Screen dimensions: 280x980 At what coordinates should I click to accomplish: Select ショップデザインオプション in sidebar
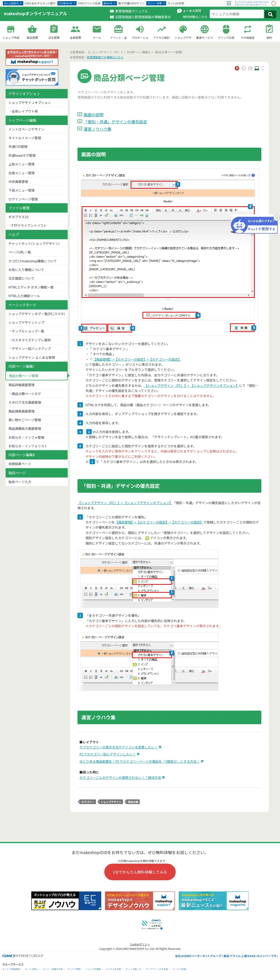[x=36, y=103]
